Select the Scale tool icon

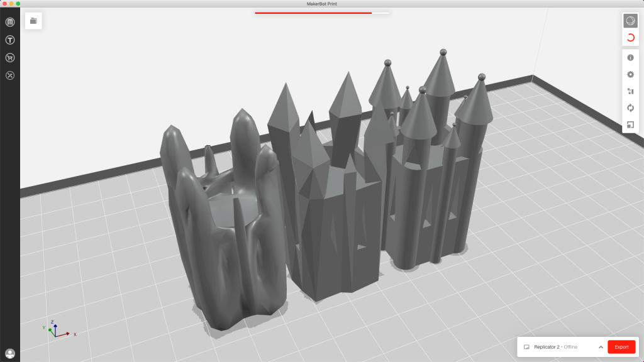(631, 124)
